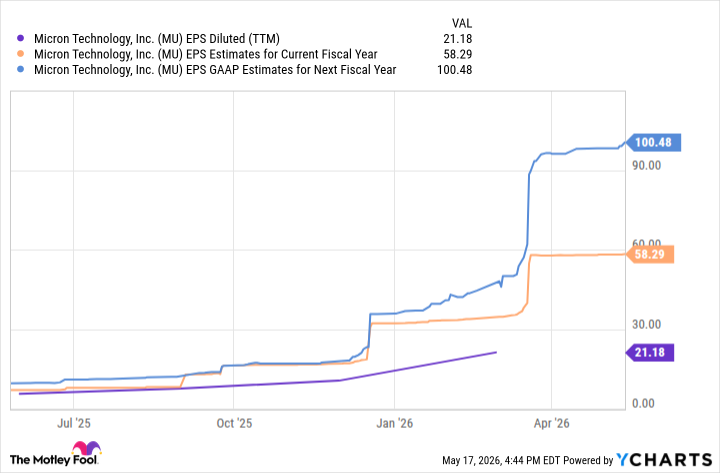The image size is (720, 473).
Task: Click the VAL column header
Action: point(461,23)
